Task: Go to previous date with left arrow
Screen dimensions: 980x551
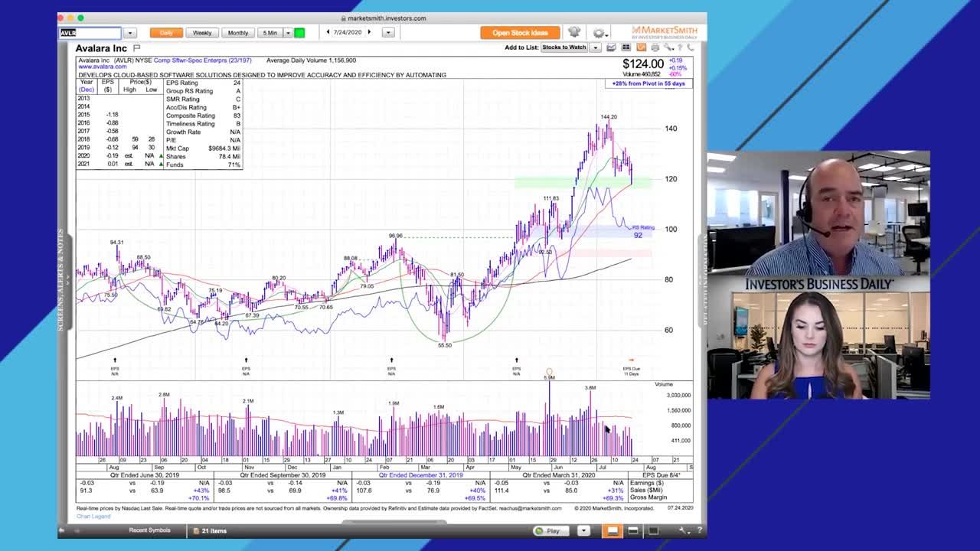Action: (328, 32)
